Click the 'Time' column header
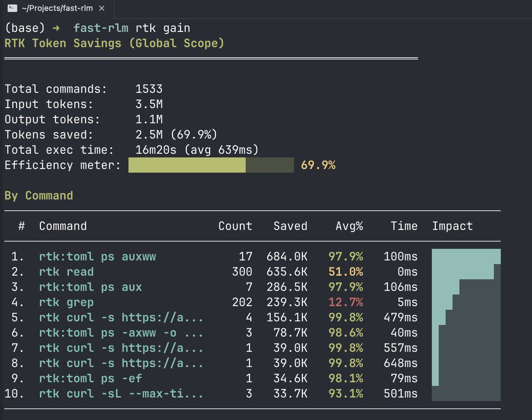532x420 pixels. click(x=404, y=226)
